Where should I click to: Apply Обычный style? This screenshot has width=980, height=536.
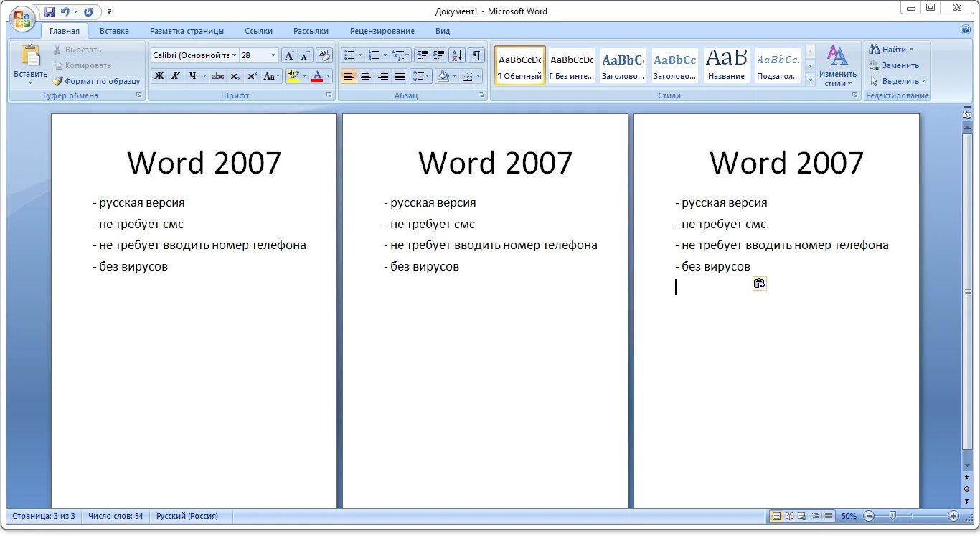click(x=520, y=65)
